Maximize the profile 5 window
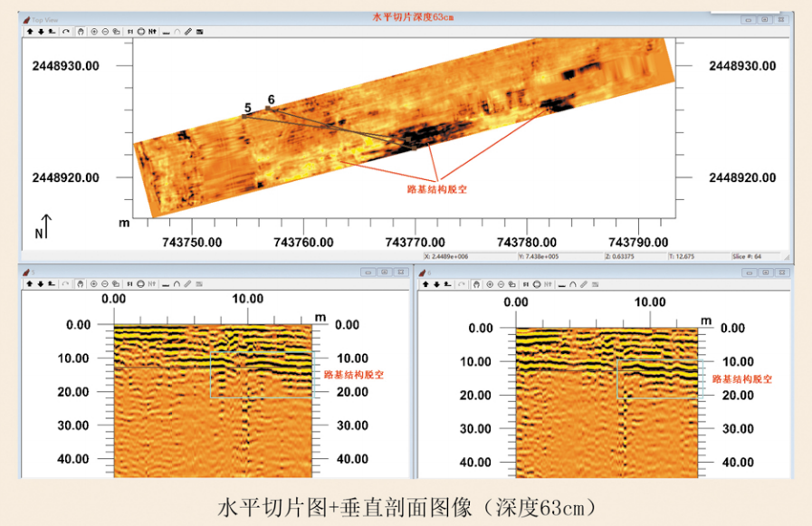The image size is (812, 526). tap(384, 272)
